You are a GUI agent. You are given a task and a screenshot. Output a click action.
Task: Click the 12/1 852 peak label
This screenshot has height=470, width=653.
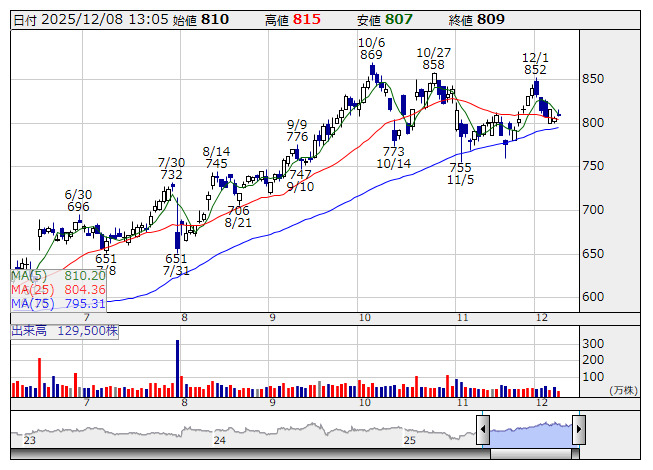[x=535, y=64]
